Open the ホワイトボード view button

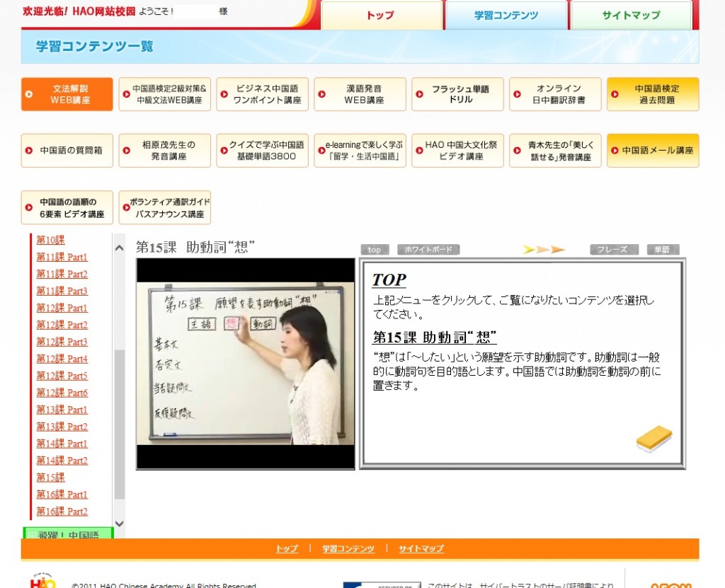coord(428,250)
